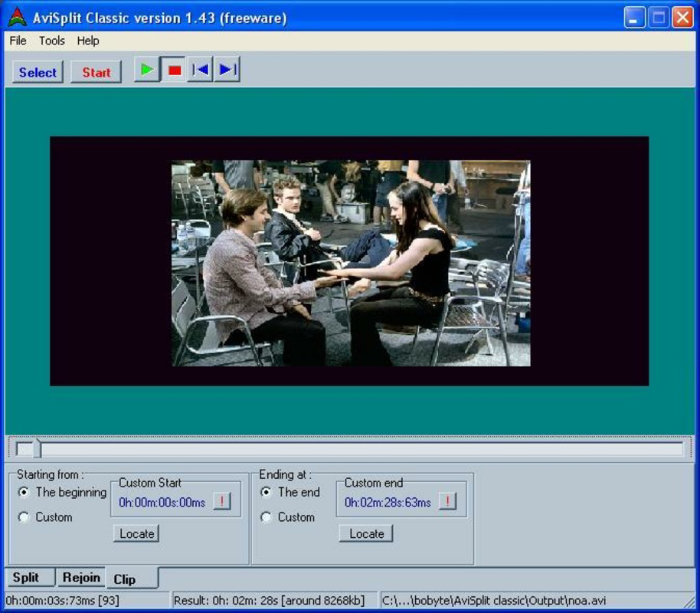Select 'The beginning' radio option
Screen dimensions: 700x613
(62, 493)
